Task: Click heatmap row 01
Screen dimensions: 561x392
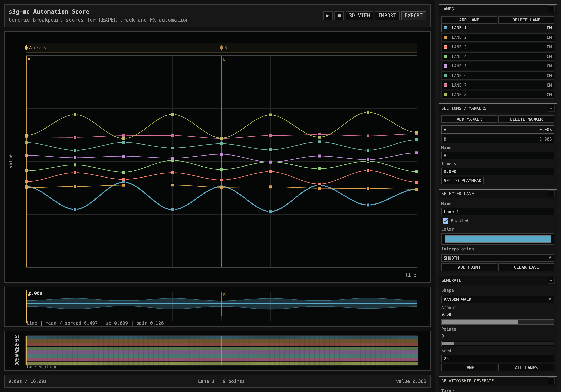Action: pos(222,337)
